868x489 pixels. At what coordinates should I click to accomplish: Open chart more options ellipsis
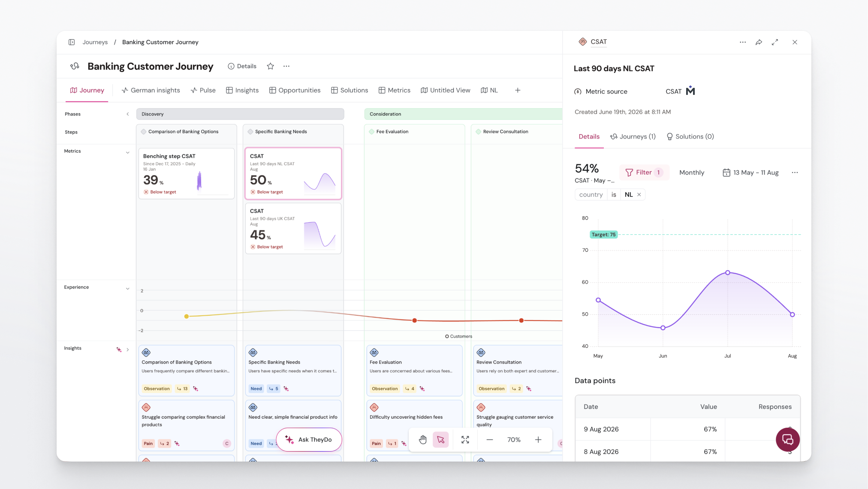(795, 172)
